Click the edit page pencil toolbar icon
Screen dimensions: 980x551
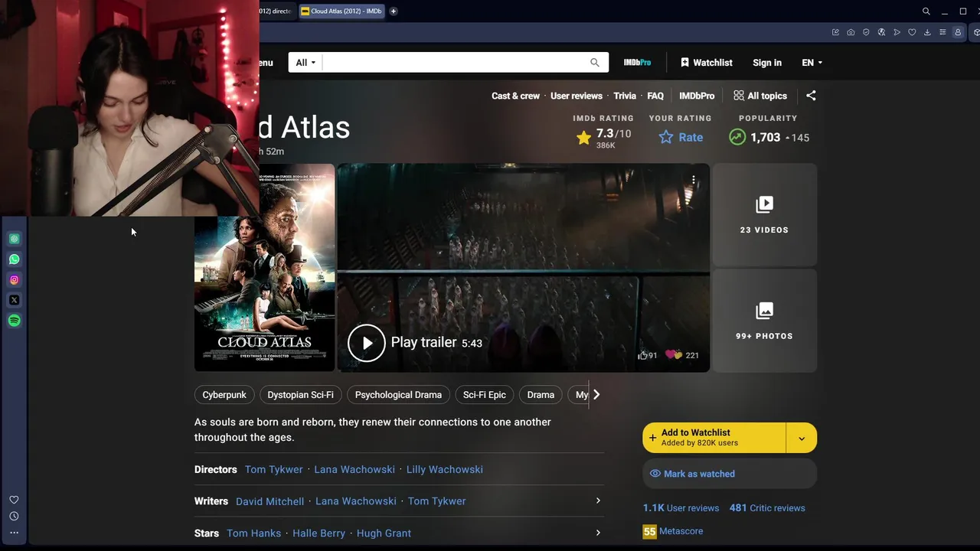point(835,32)
